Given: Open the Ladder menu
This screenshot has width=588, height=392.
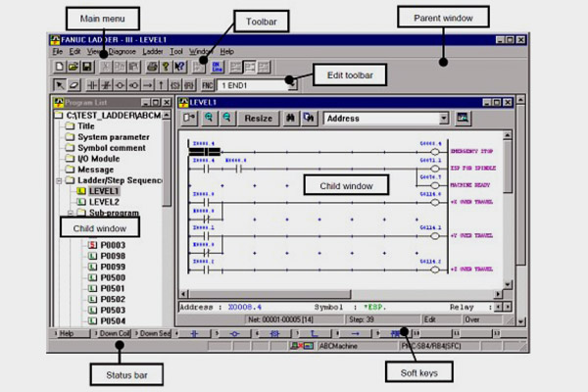Looking at the screenshot, I should click(152, 51).
